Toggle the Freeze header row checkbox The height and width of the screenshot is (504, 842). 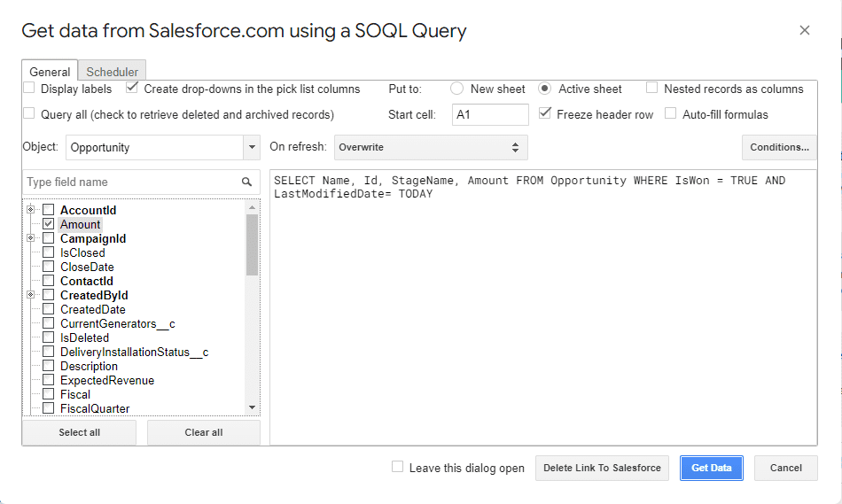545,113
